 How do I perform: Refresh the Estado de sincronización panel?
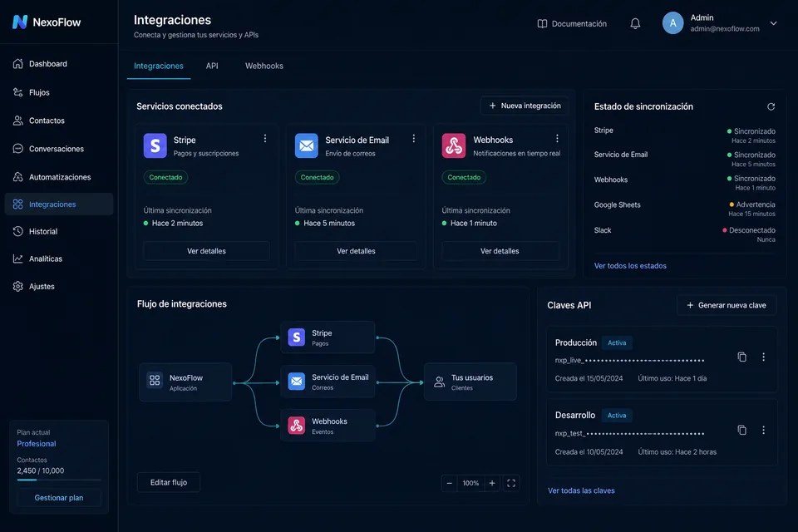point(771,106)
